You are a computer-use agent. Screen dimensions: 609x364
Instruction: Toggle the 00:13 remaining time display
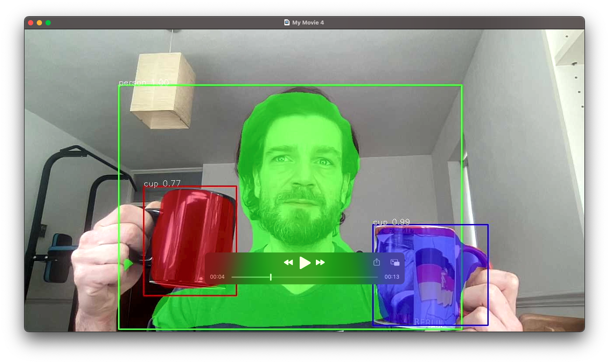(392, 277)
